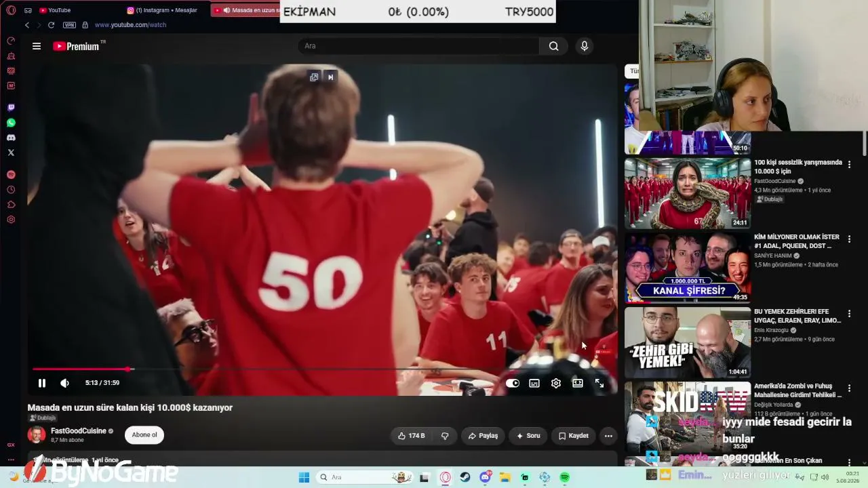Save the video with Kaydet
The height and width of the screenshot is (488, 868).
tap(574, 436)
